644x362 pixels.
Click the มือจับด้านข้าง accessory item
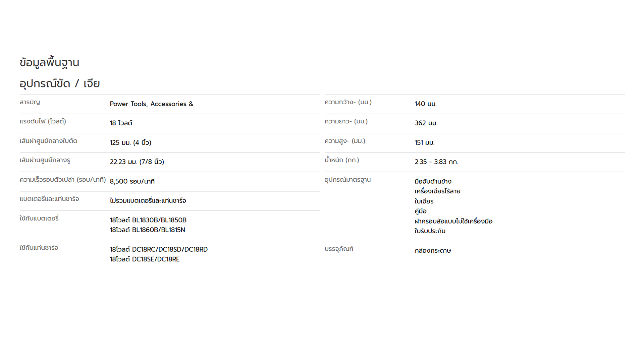tap(433, 181)
